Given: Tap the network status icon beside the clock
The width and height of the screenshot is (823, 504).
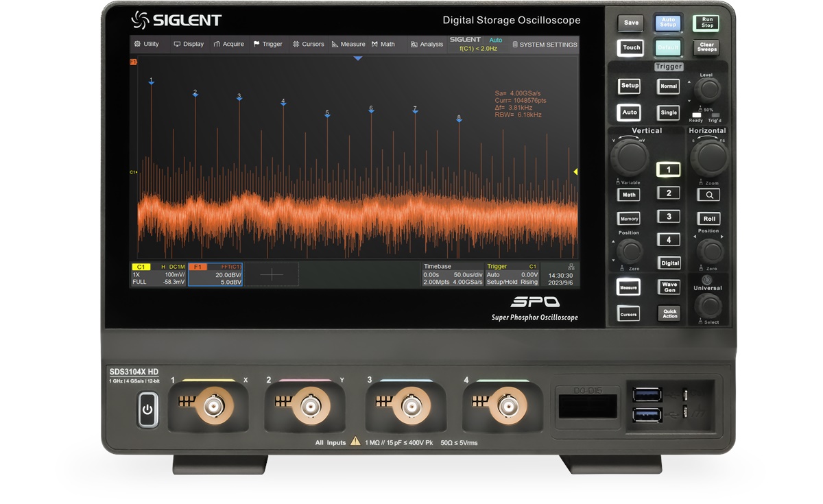Looking at the screenshot, I should pyautogui.click(x=571, y=267).
